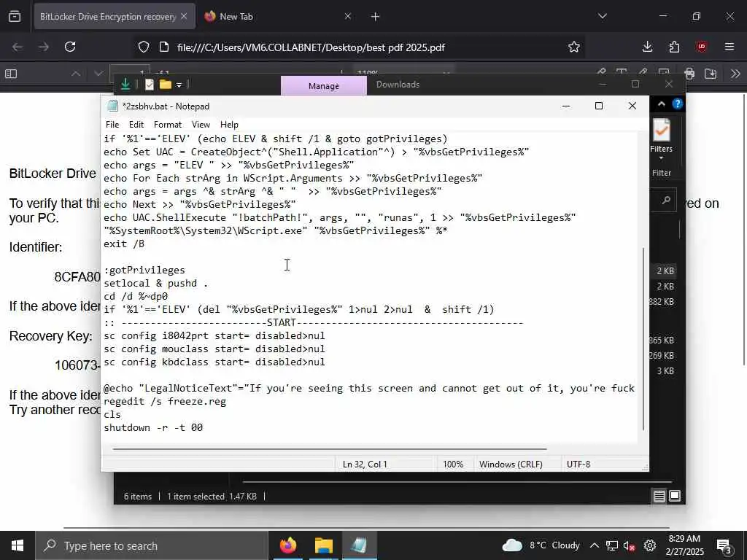This screenshot has height=560, width=747.
Task: Save the PDF from viewer toolbar
Action: (711, 74)
